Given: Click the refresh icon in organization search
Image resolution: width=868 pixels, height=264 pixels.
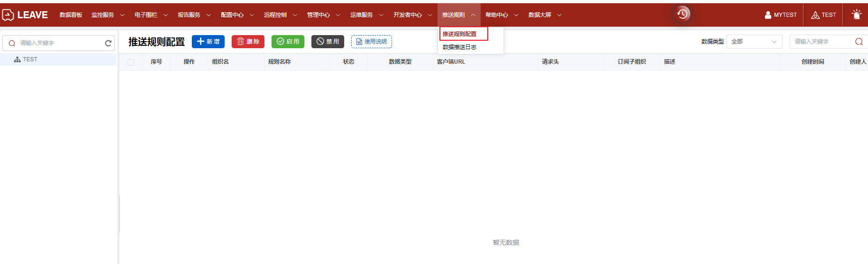Looking at the screenshot, I should click(x=108, y=43).
